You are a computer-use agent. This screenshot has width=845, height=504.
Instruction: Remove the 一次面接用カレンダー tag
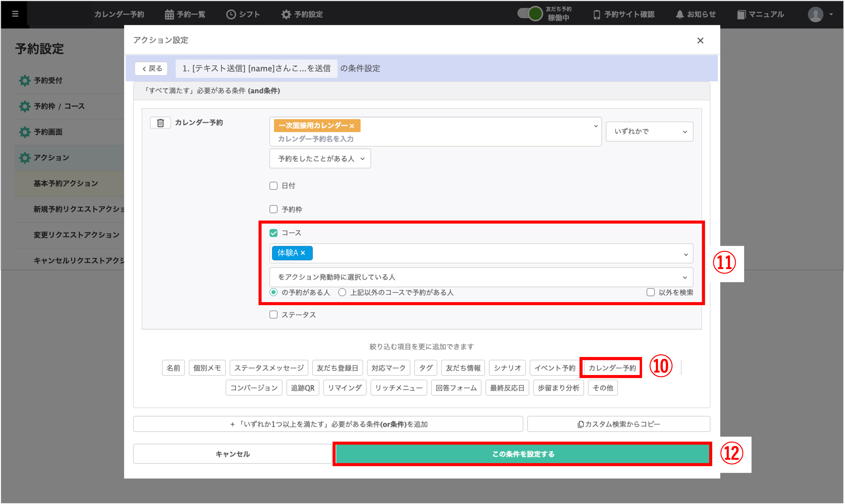click(x=352, y=126)
